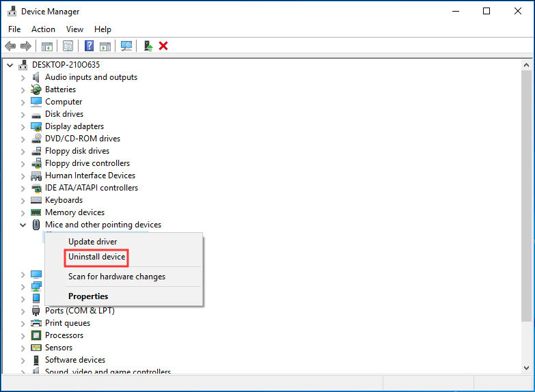
Task: Select the Sensors label
Action: (59, 348)
